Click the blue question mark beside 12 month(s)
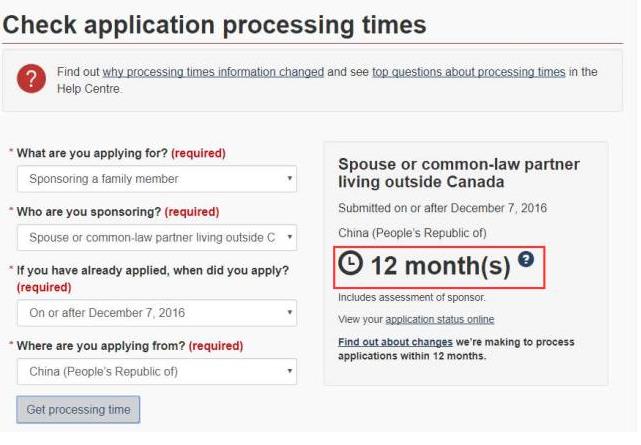Image resolution: width=641 pixels, height=445 pixels. [526, 259]
